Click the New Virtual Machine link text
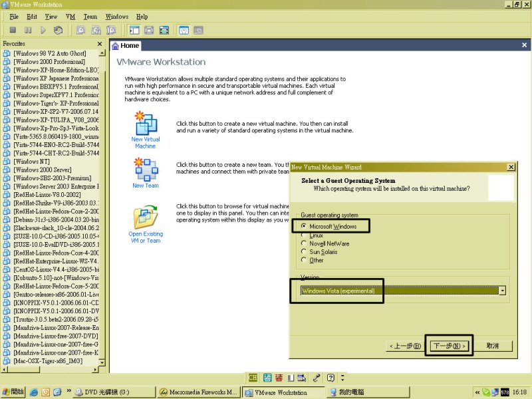Viewport: 532px width, 399px height. pyautogui.click(x=146, y=142)
